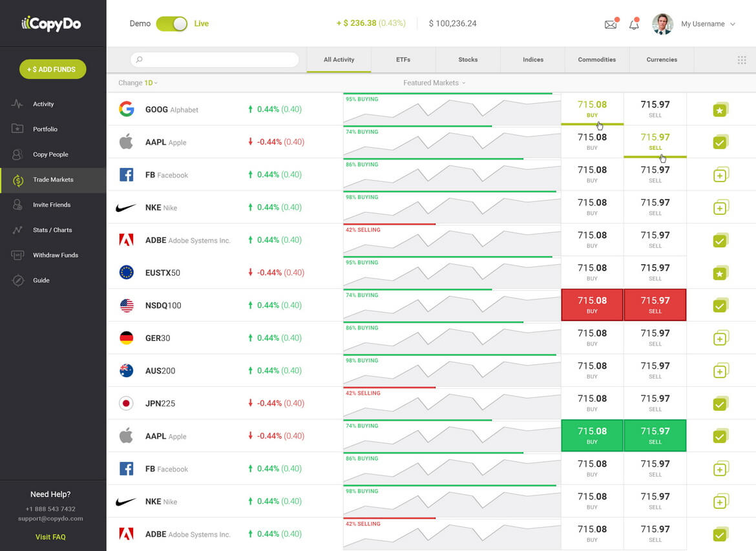
Task: Click the add-to-watchlist plus icon on AUS200 row
Action: [720, 371]
